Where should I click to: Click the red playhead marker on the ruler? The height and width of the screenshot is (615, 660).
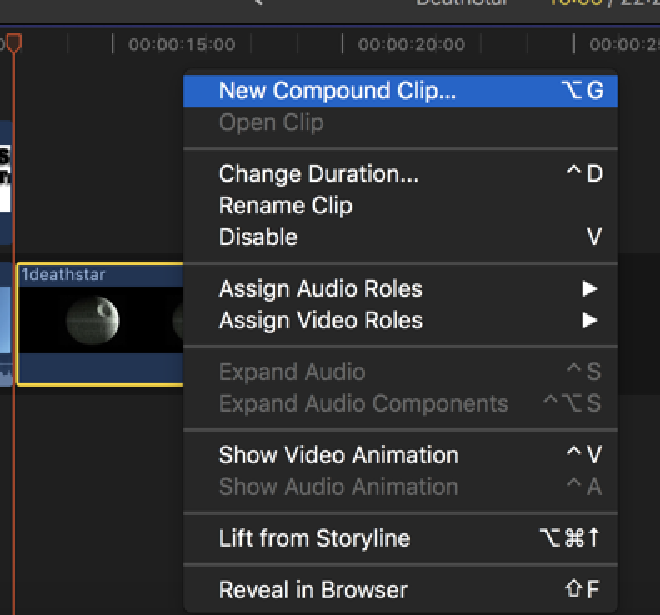pos(13,43)
